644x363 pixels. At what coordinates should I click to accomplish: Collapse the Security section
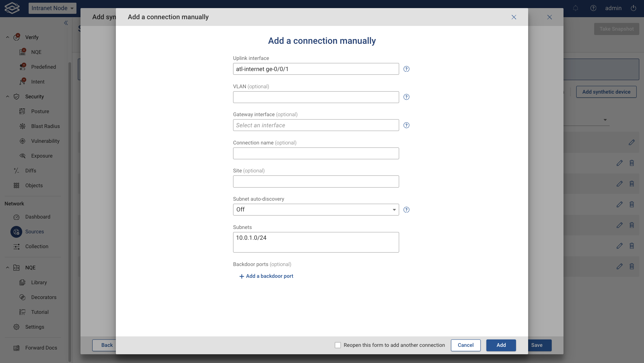point(7,96)
